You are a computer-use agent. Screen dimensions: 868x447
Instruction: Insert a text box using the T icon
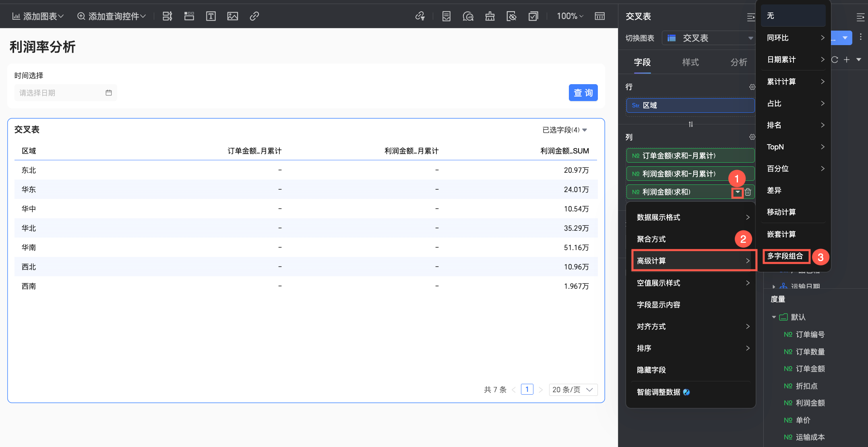tap(211, 16)
